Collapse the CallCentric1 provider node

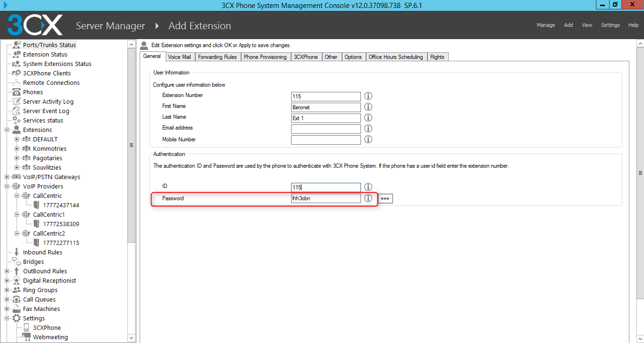[x=17, y=215]
